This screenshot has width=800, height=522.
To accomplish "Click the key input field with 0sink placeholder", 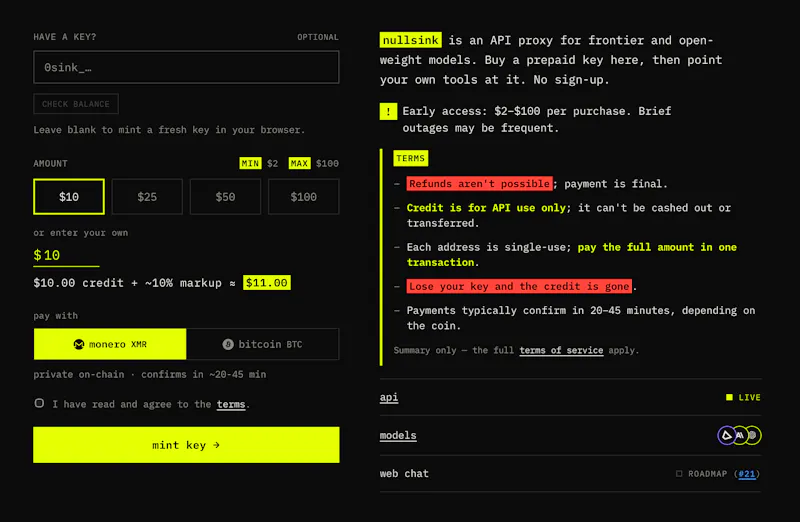I will click(x=186, y=67).
